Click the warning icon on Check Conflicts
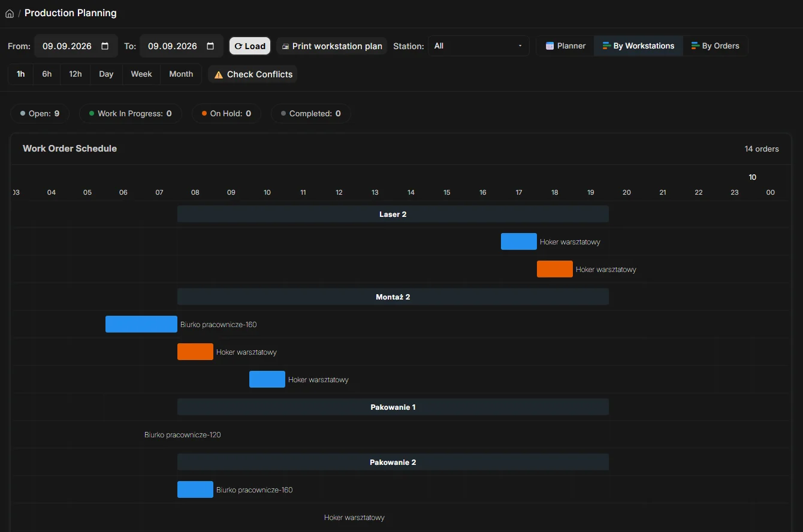Image resolution: width=803 pixels, height=532 pixels. (219, 74)
